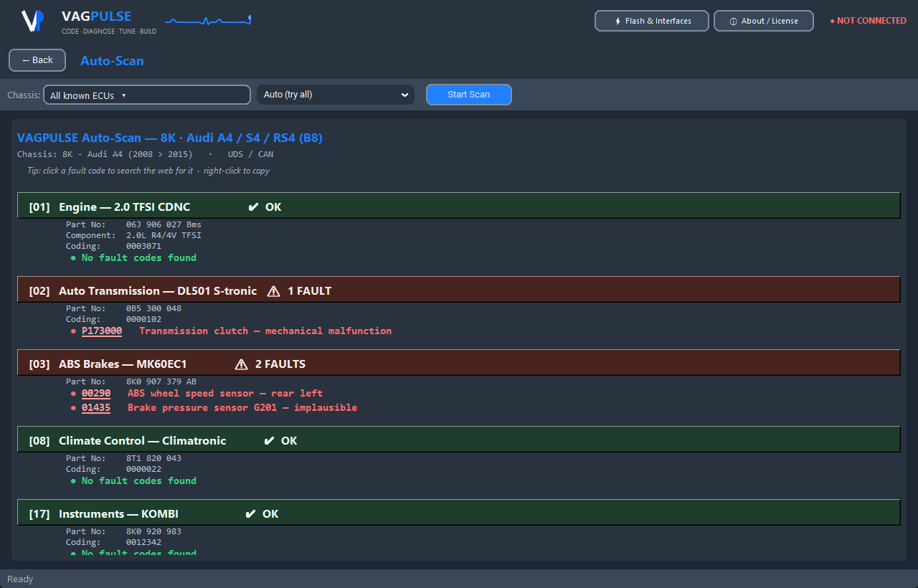Click the checkmark on Engine row

coord(252,207)
